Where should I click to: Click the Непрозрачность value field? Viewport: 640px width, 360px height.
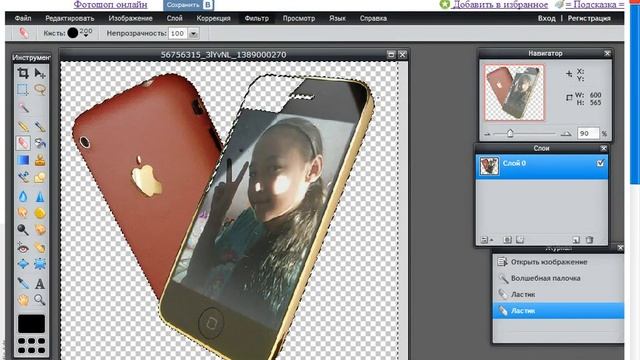point(178,33)
